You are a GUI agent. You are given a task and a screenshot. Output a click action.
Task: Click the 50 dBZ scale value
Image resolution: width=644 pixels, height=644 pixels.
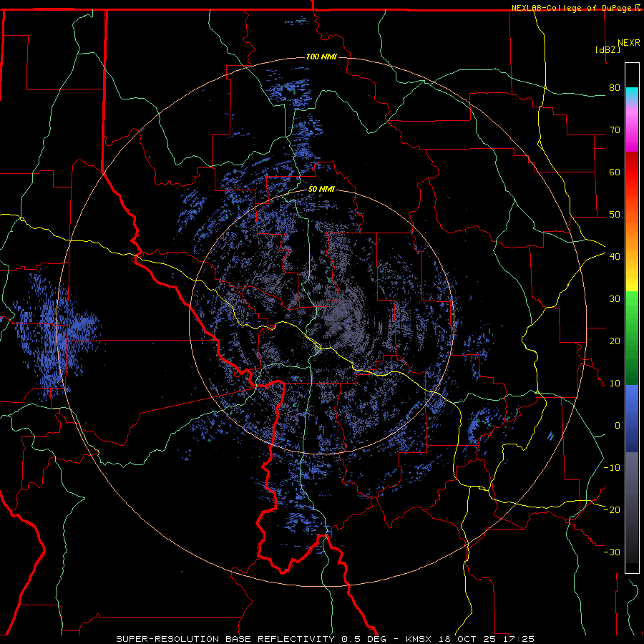click(x=615, y=215)
